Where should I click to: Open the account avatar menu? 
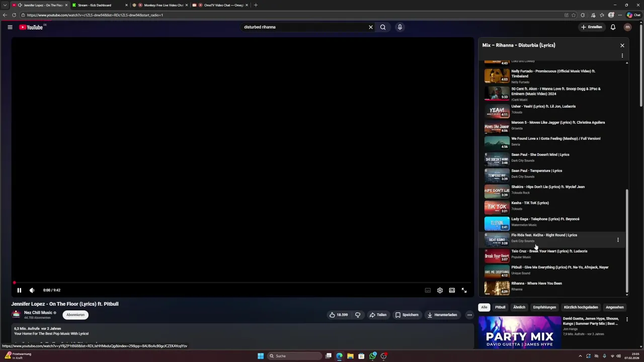point(627,27)
